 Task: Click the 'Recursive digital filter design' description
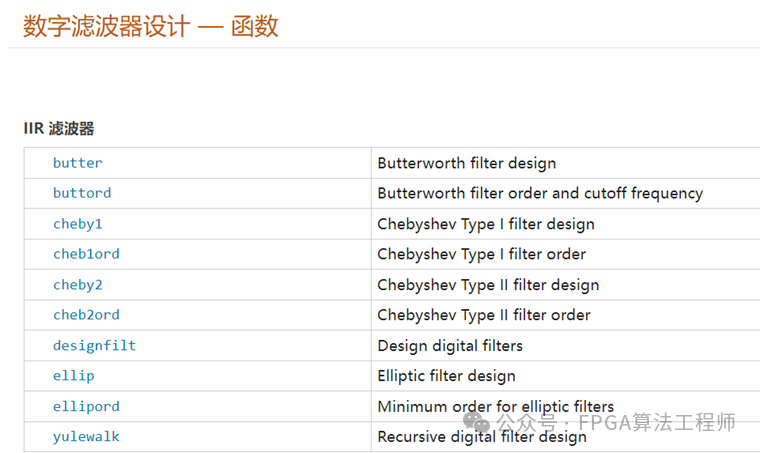[x=482, y=437]
